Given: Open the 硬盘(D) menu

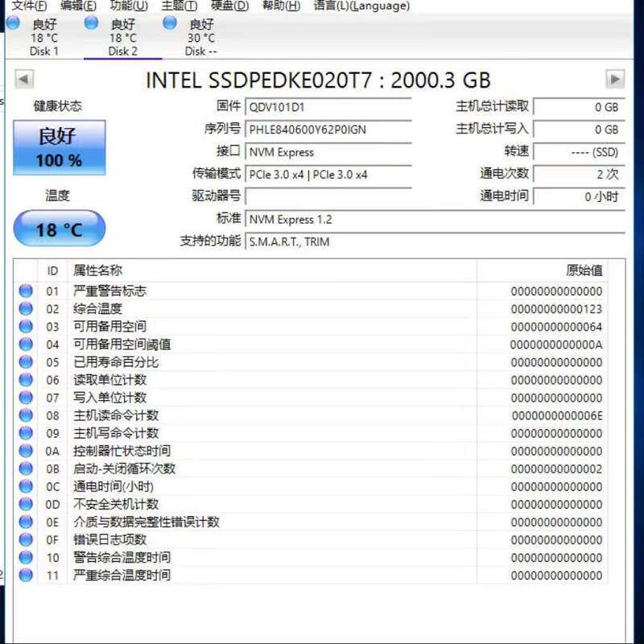Looking at the screenshot, I should pyautogui.click(x=229, y=6).
